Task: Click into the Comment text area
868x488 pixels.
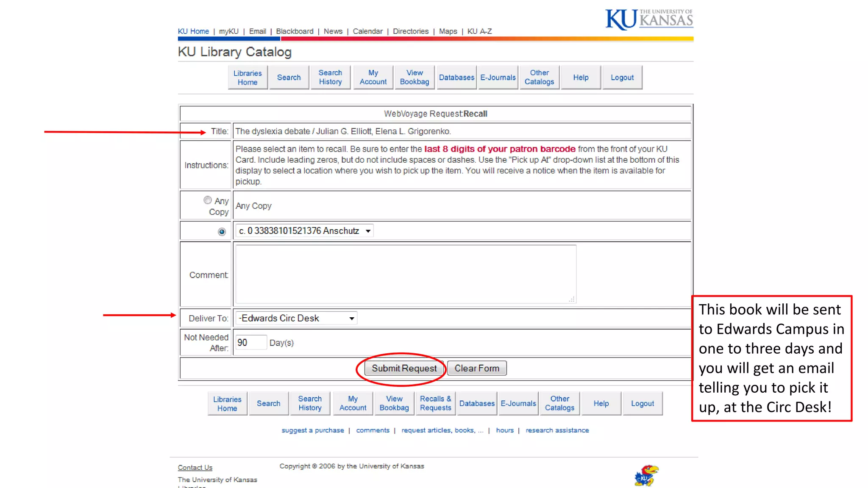Action: [x=406, y=274]
